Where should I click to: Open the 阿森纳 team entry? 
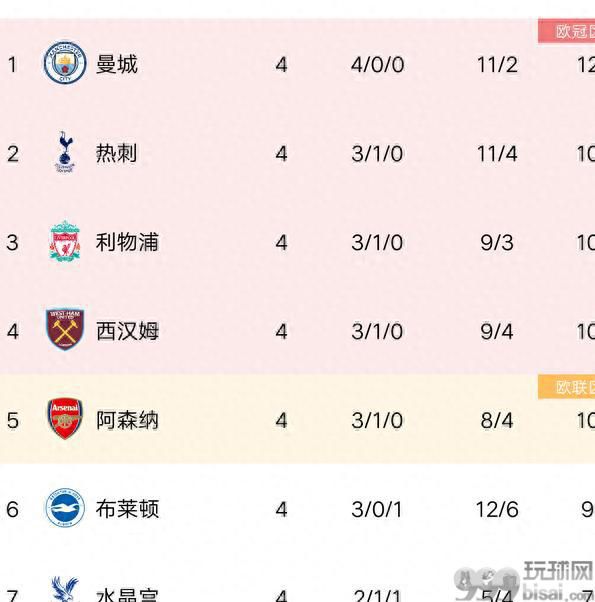pyautogui.click(x=127, y=420)
